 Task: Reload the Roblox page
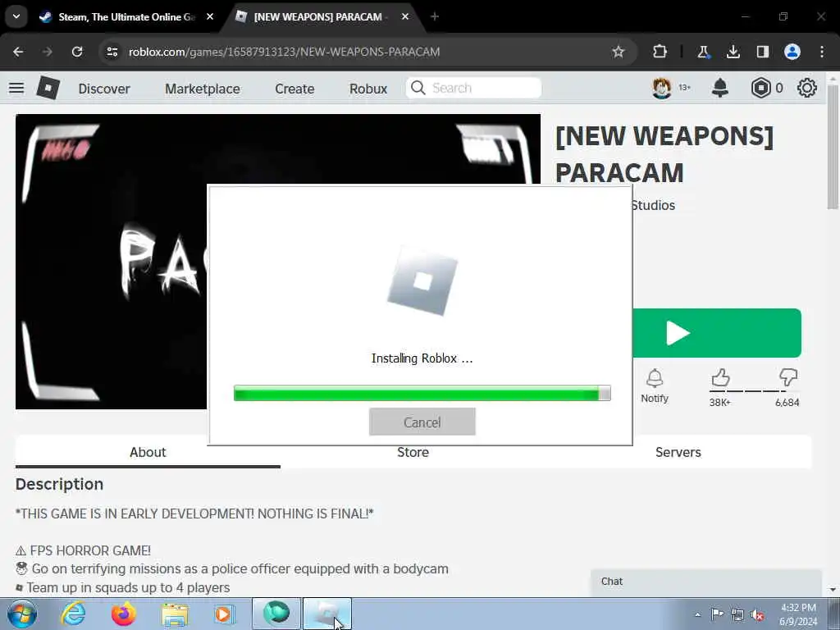(x=77, y=52)
